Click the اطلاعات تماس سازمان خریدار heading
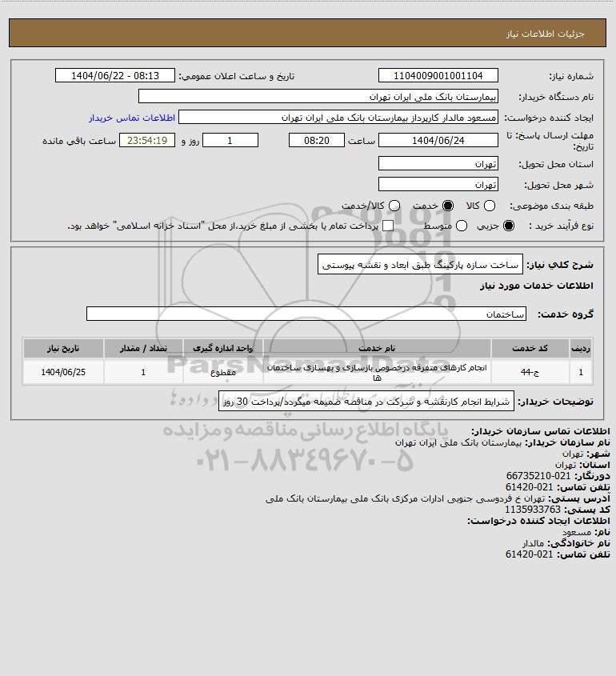 tap(541, 431)
